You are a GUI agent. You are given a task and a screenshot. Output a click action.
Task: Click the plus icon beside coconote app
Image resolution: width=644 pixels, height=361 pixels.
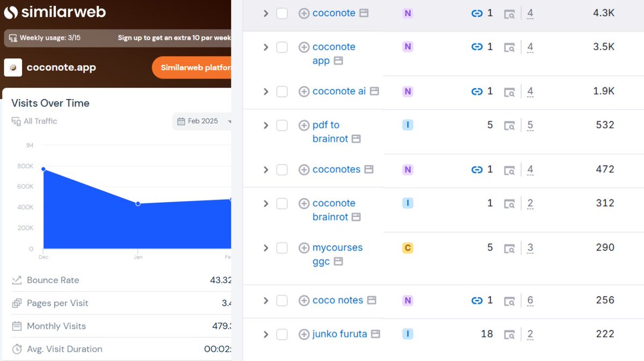304,47
